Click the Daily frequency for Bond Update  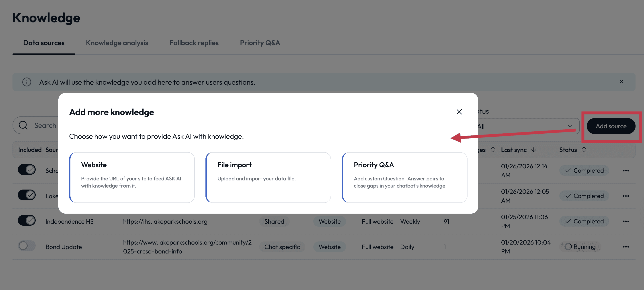click(407, 247)
